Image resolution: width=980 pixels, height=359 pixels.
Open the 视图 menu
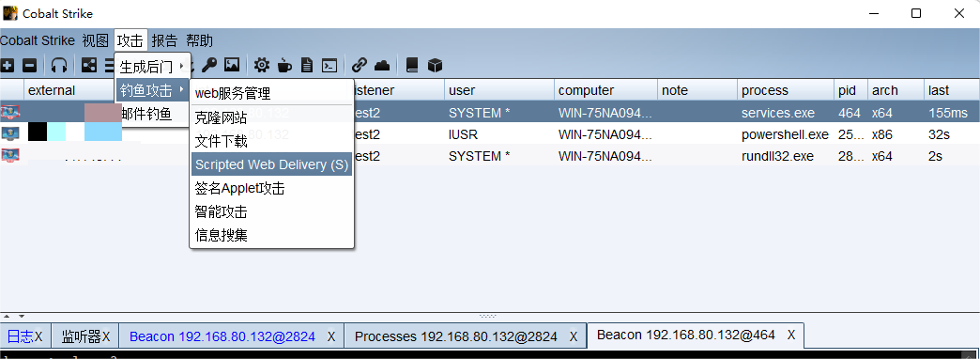(x=95, y=41)
